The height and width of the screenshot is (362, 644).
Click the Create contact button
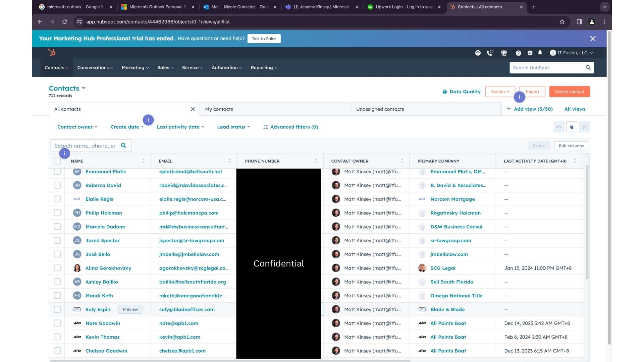570,92
